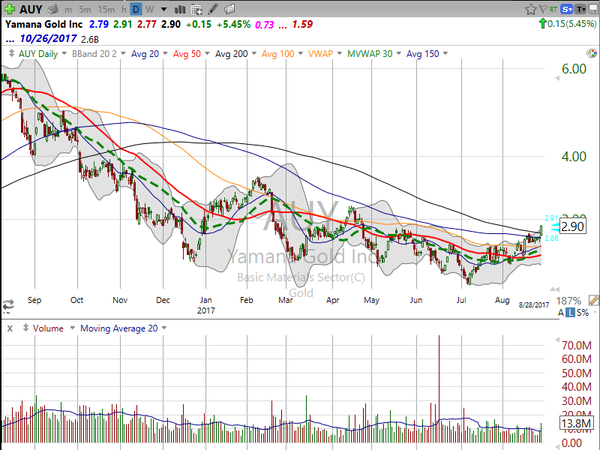Click the add indicator calendar-plus icon
This screenshot has width=600, height=450.
coord(197,9)
